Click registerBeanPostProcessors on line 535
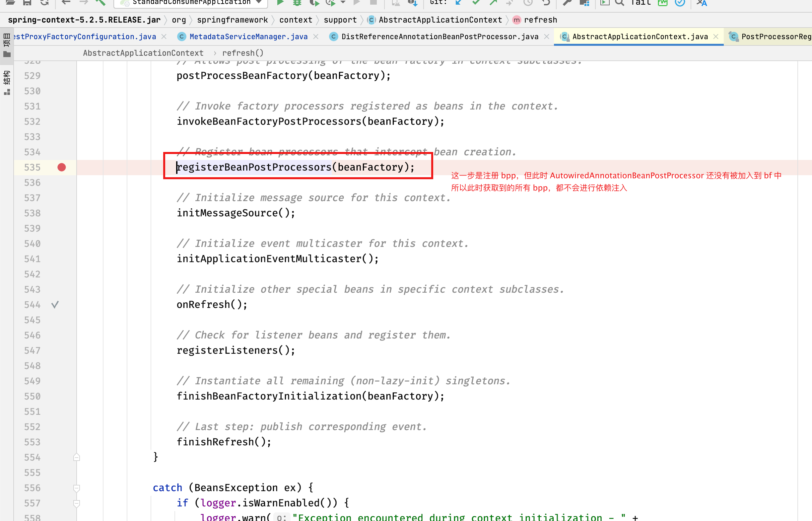Screen dimensions: 812x521 (x=254, y=167)
